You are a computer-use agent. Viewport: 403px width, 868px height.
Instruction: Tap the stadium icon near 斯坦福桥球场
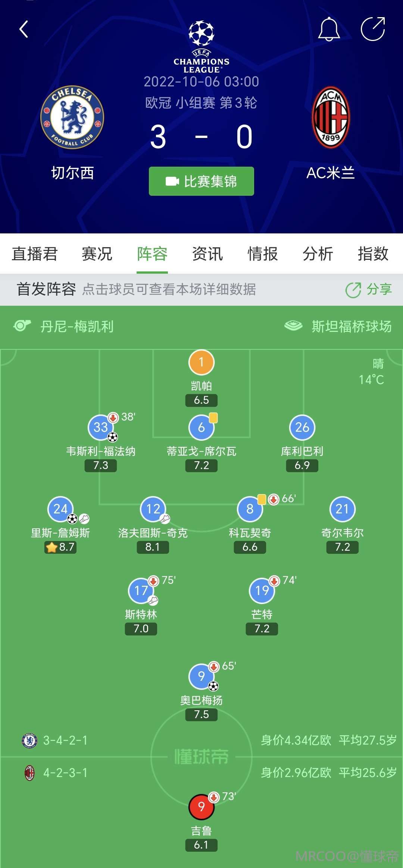[294, 326]
